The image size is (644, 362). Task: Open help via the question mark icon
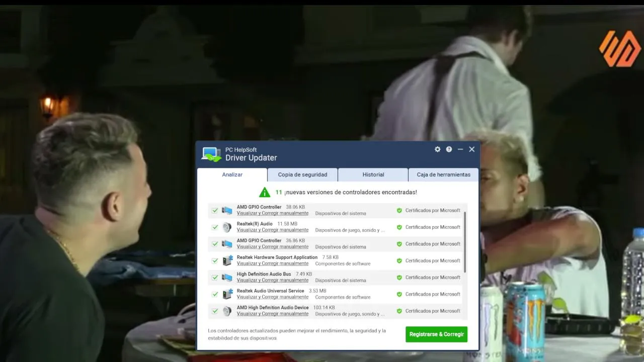(449, 149)
